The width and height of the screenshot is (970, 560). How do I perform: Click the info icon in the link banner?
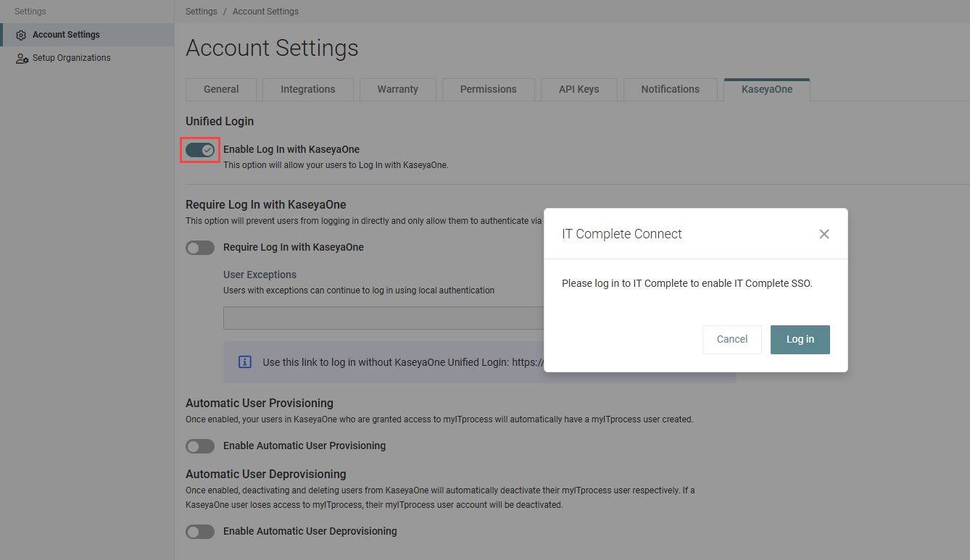point(245,362)
